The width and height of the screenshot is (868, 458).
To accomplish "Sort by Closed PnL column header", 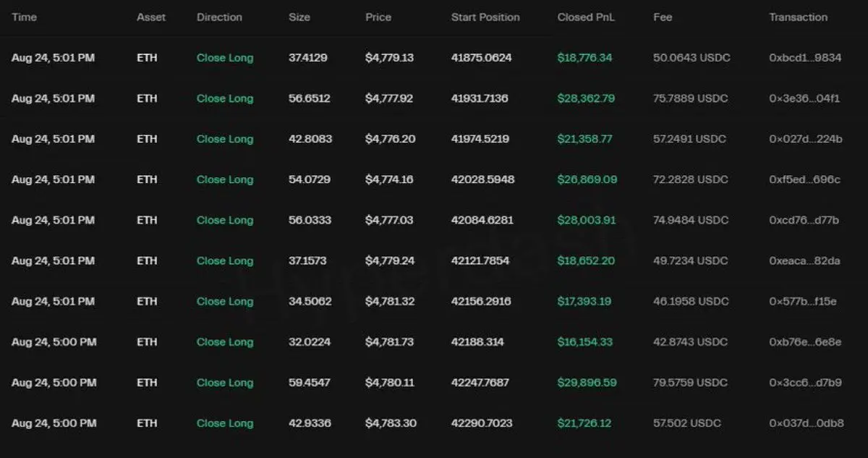I will pyautogui.click(x=585, y=17).
